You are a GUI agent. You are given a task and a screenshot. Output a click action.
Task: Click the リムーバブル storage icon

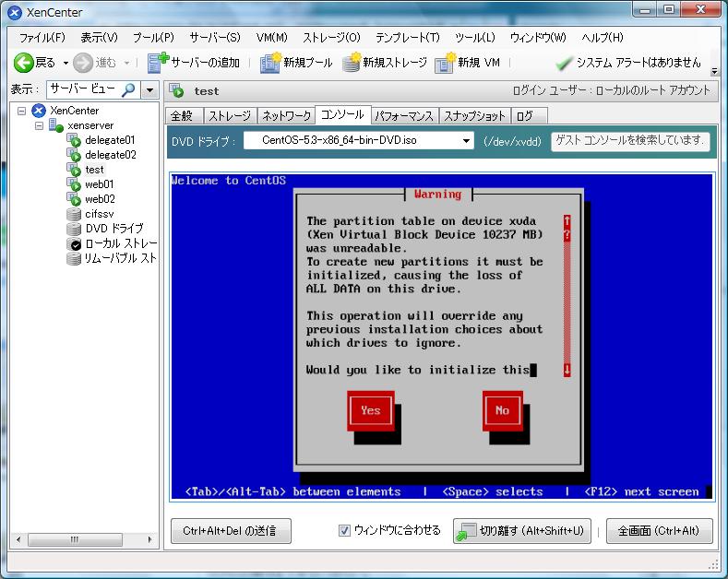tap(74, 258)
